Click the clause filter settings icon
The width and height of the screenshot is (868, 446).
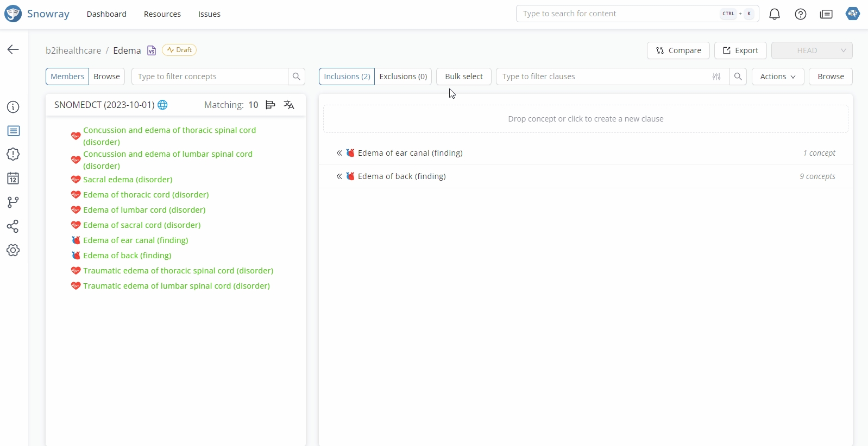[716, 77]
